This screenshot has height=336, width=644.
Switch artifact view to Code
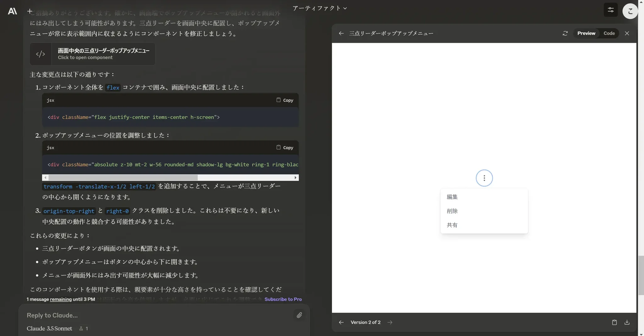tap(609, 33)
